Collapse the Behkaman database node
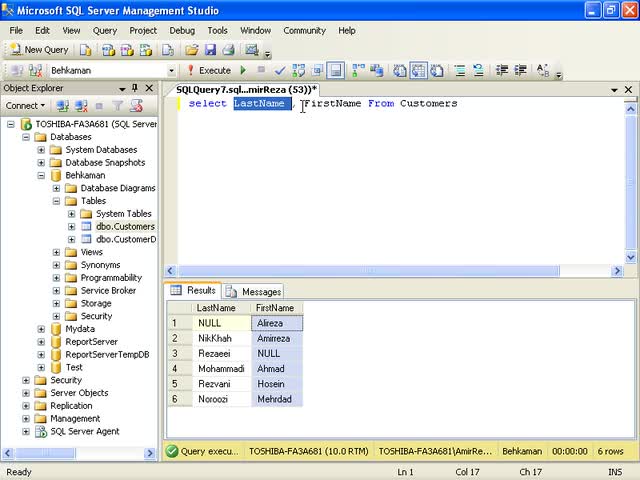640x480 pixels. click(x=41, y=176)
